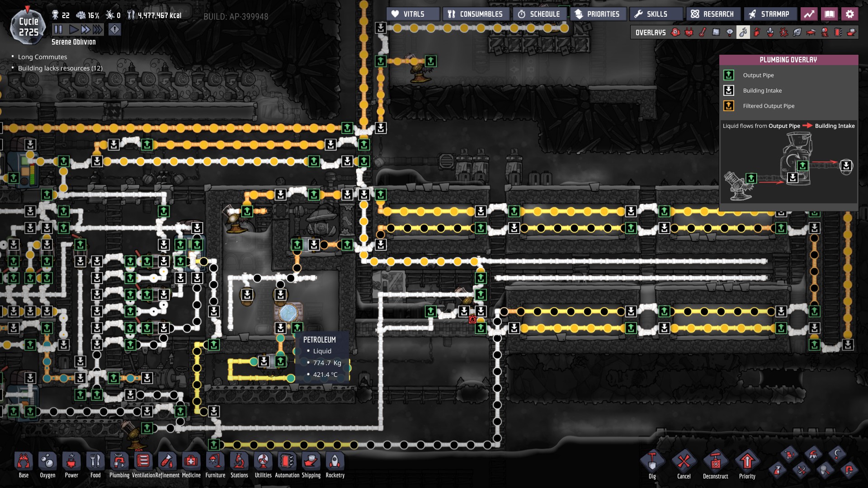
Task: Pause the game
Action: [58, 30]
